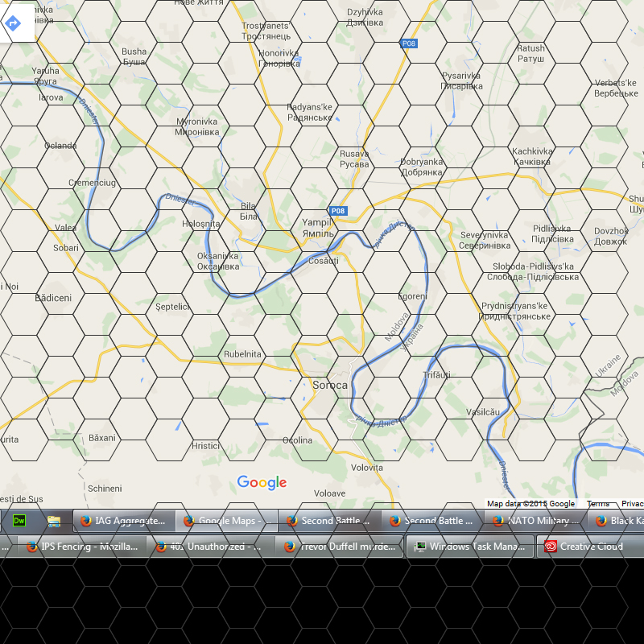The width and height of the screenshot is (644, 644).
Task: Open the file explorer taskbar icon
Action: click(54, 521)
